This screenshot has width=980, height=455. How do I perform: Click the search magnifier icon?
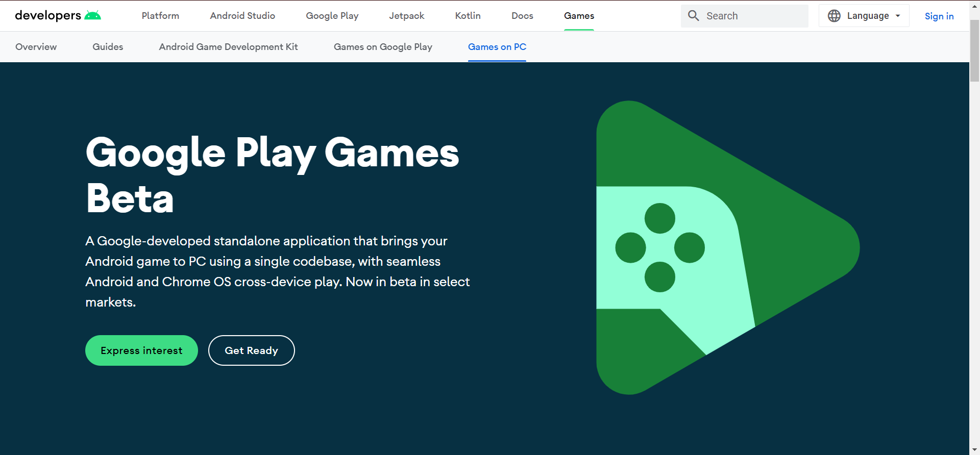tap(693, 16)
